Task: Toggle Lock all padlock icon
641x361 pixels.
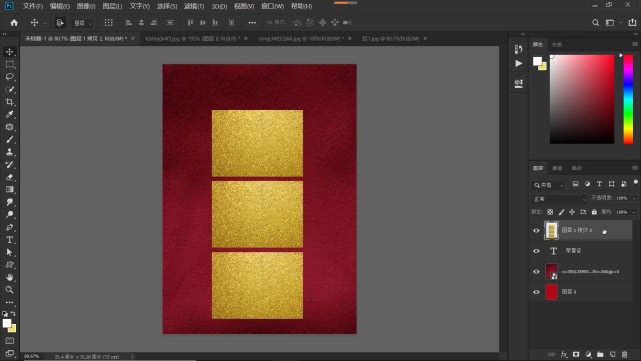Action: coord(594,212)
